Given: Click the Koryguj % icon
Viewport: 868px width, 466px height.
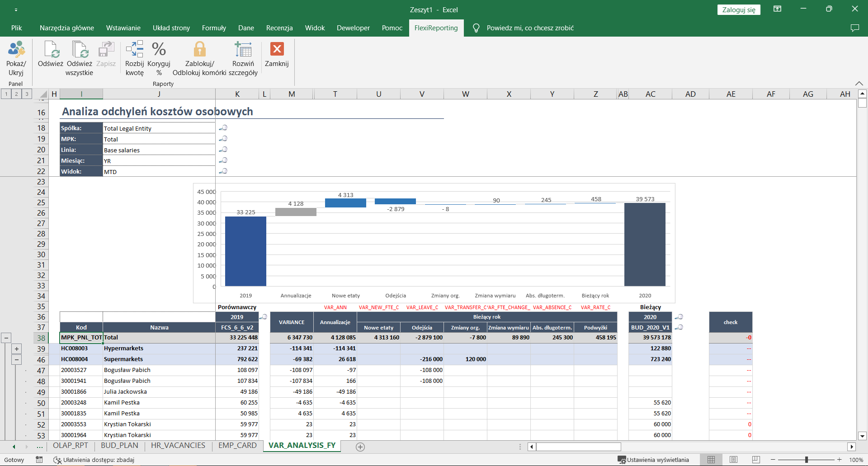Looking at the screenshot, I should click(x=159, y=50).
